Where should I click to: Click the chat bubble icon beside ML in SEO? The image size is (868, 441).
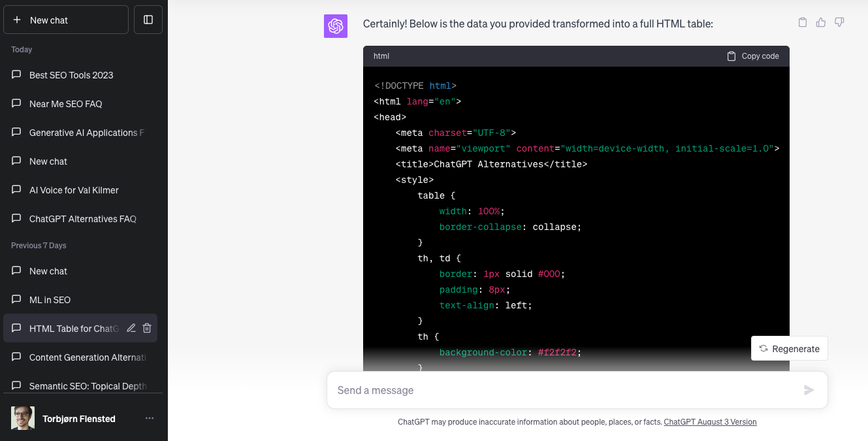coord(16,299)
